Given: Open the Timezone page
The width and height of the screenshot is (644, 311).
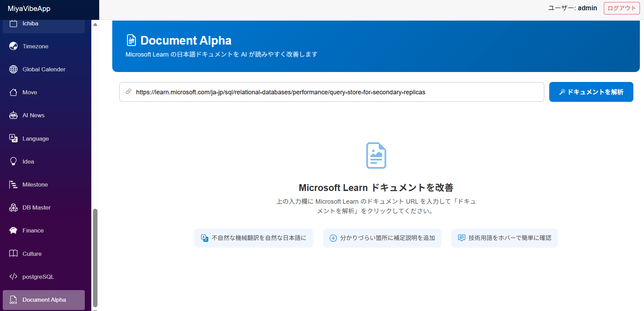Looking at the screenshot, I should (44, 46).
